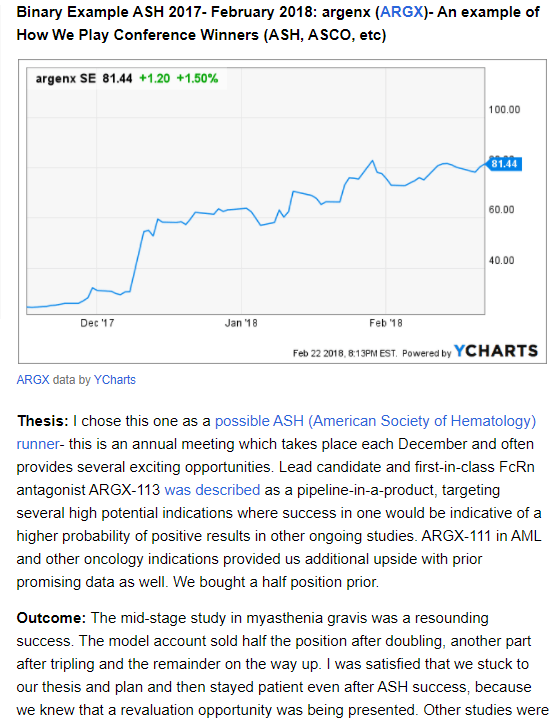
Task: Click the 40.00 price axis label
Action: pos(501,261)
